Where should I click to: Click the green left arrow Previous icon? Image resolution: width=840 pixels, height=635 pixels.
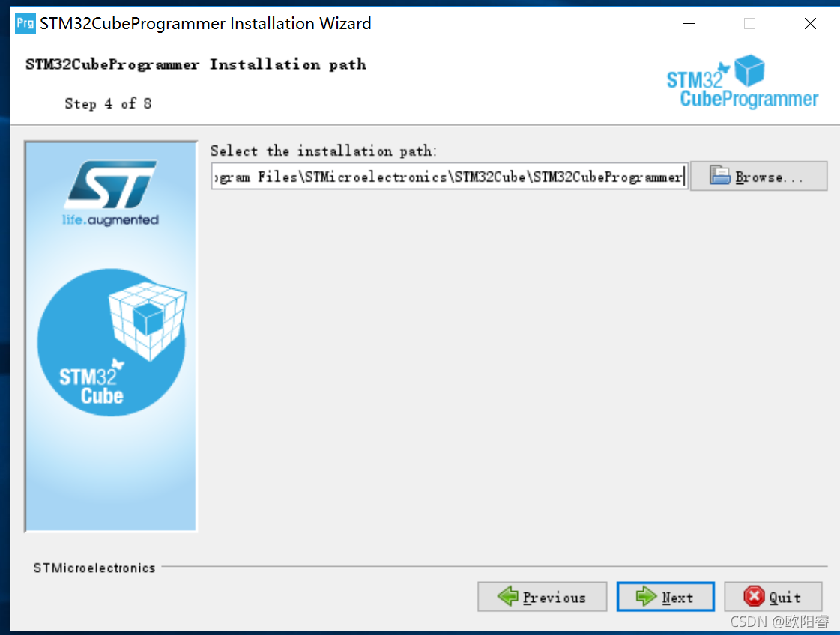[508, 596]
